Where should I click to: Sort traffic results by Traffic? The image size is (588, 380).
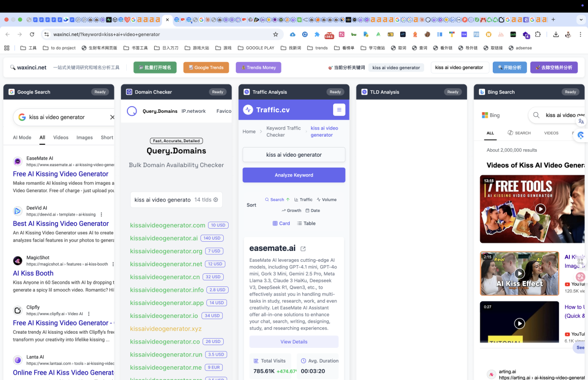click(x=303, y=200)
